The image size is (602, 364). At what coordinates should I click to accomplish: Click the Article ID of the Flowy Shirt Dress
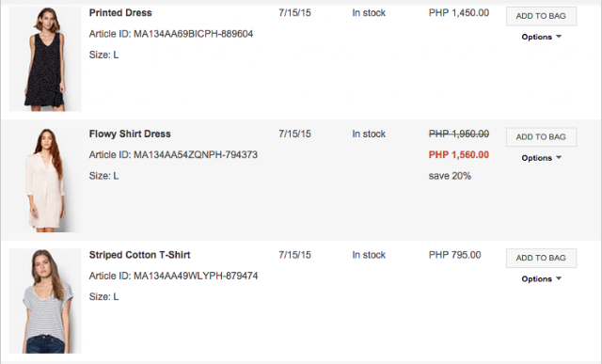point(173,155)
